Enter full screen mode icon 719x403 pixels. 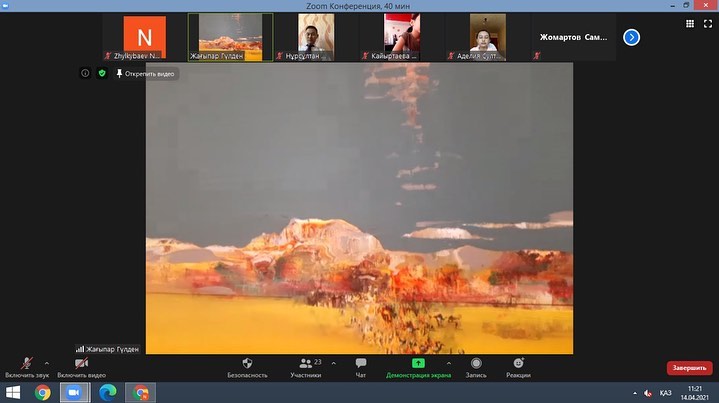708,23
